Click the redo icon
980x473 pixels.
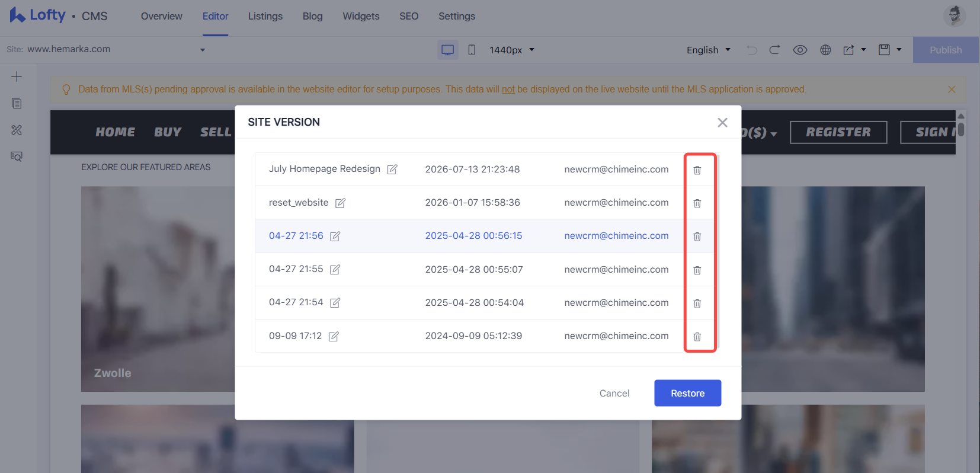point(774,50)
